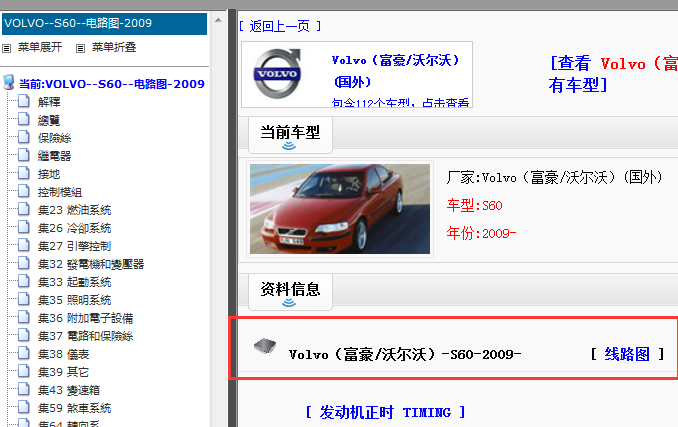Click the 年份:2009- text
This screenshot has height=427, width=678.
pos(481,233)
